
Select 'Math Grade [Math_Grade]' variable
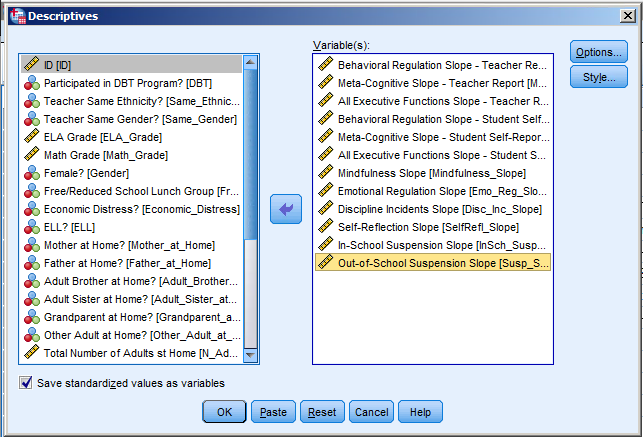(x=132, y=155)
